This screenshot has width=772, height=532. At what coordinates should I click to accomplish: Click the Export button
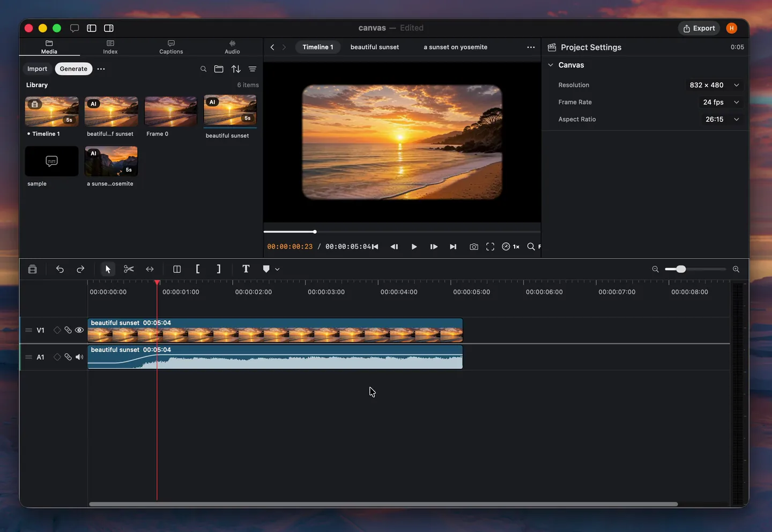pyautogui.click(x=699, y=28)
